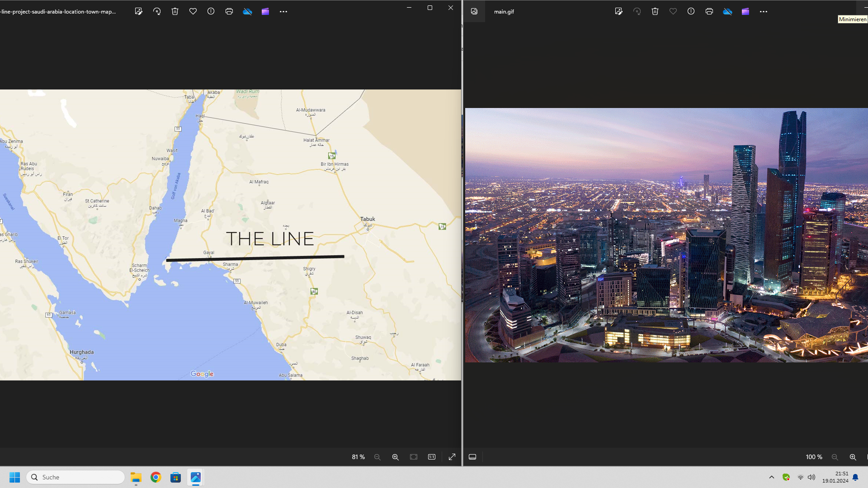This screenshot has height=488, width=868.
Task: Click the 100 % zoom value in main.gif window
Action: coord(814,457)
